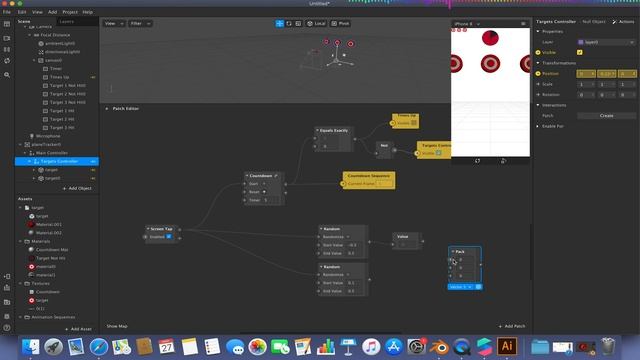Click the export upload icon in the left sidebar
The height and width of the screenshot is (360, 640).
point(7,288)
